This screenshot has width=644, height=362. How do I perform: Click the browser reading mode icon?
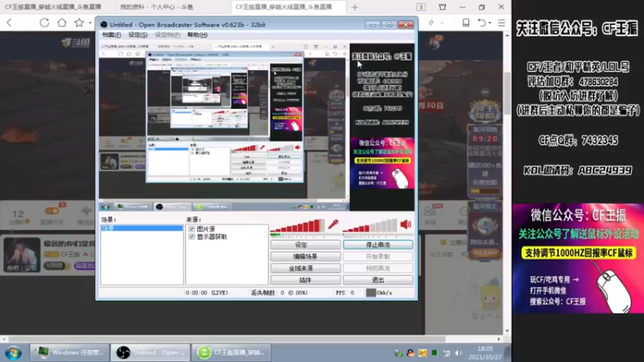click(x=466, y=23)
